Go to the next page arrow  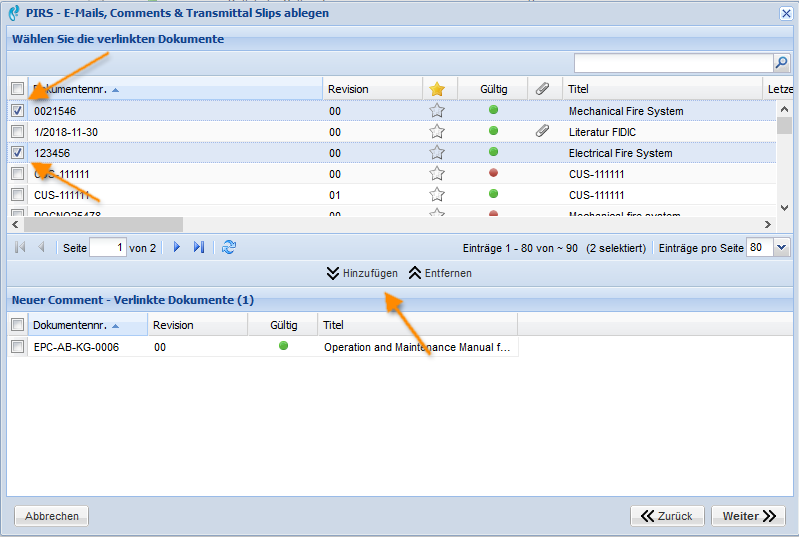point(177,247)
